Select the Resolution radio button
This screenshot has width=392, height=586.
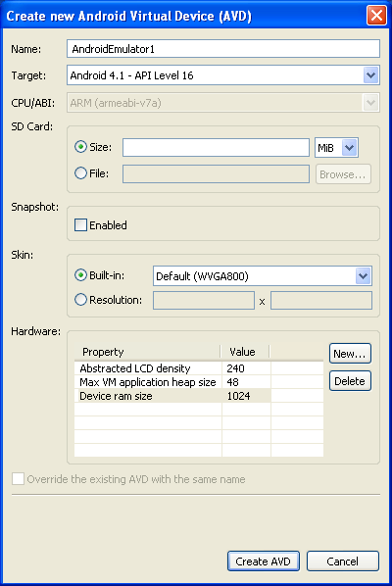click(80, 299)
